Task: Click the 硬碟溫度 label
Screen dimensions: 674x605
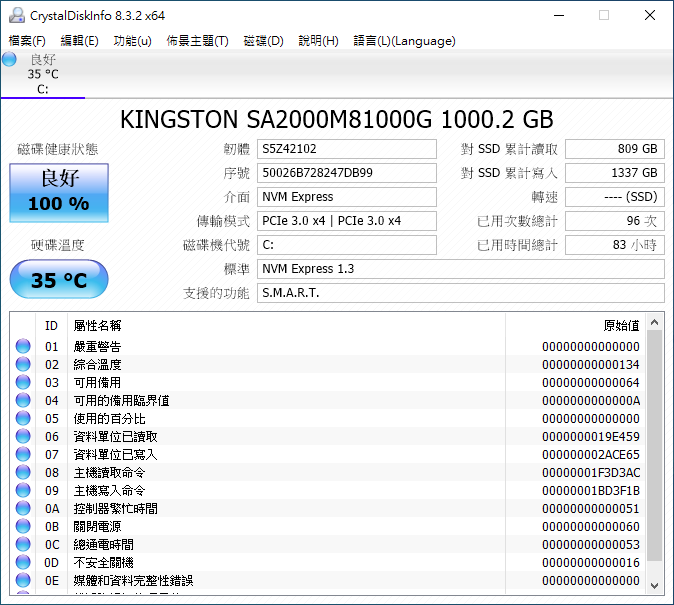Action: click(x=58, y=246)
